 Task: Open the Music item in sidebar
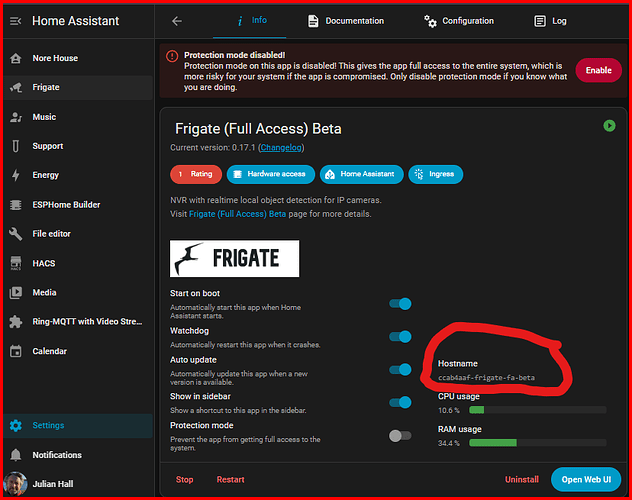click(x=78, y=117)
